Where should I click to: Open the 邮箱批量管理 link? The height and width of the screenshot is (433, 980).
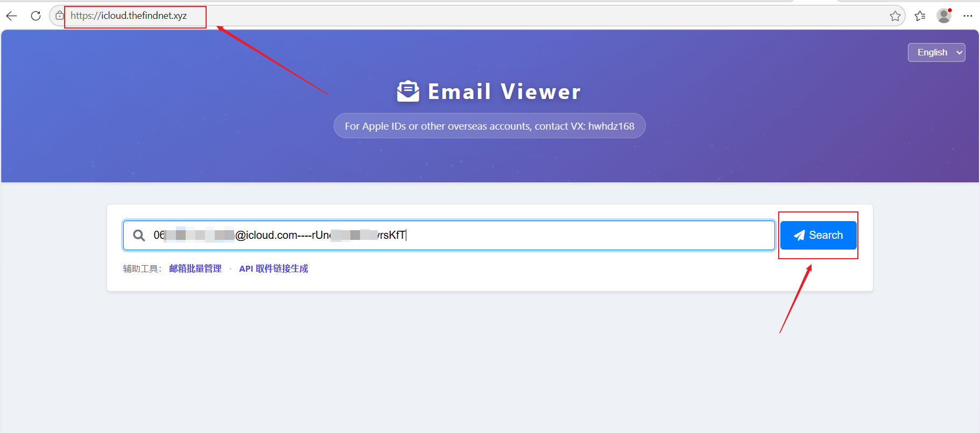195,268
